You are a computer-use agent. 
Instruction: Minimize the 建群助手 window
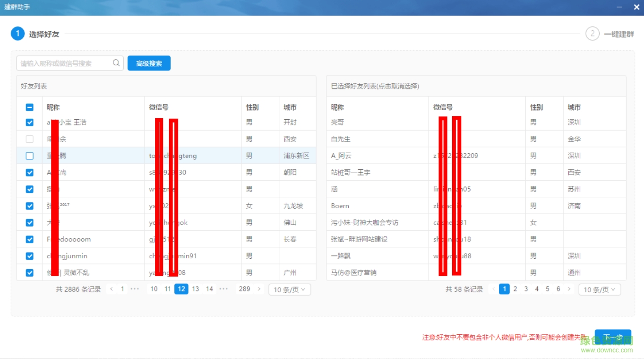619,7
